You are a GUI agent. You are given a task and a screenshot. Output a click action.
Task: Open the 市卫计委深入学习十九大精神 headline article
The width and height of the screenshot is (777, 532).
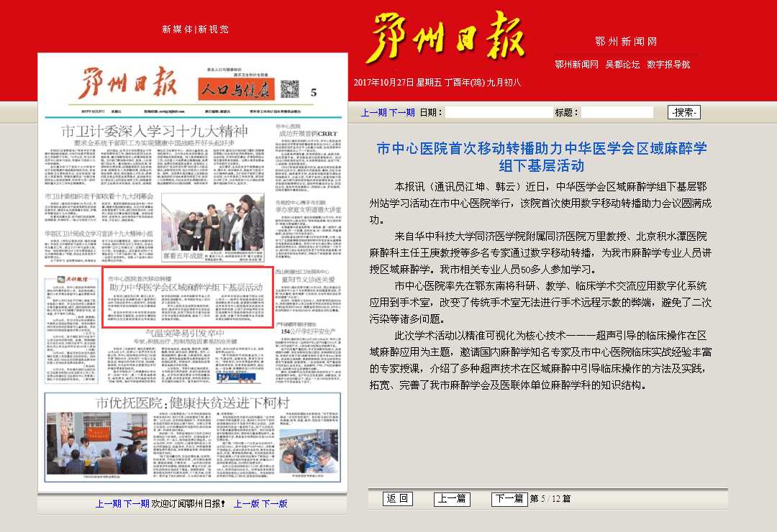coord(155,132)
